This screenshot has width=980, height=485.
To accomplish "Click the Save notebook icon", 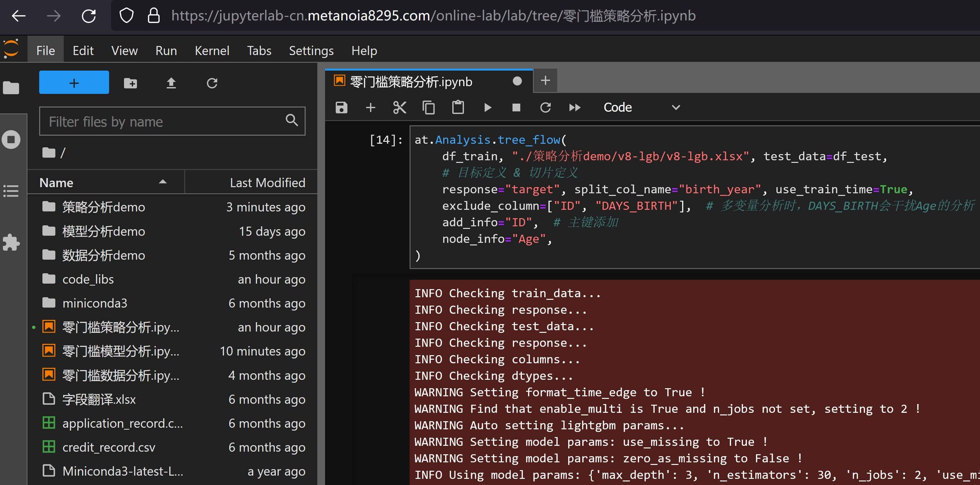I will [x=341, y=107].
